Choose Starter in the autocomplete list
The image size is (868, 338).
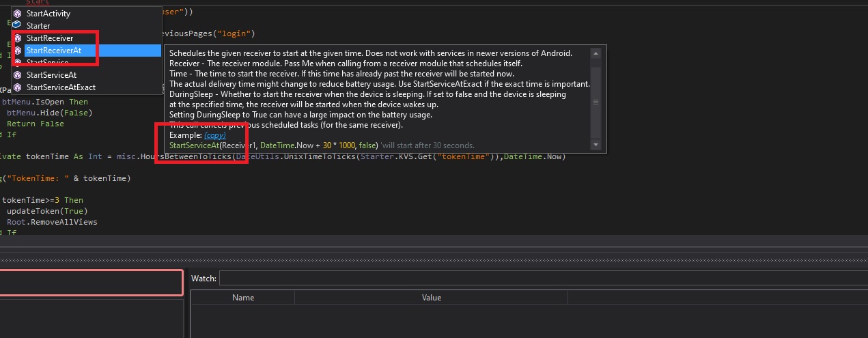point(38,26)
